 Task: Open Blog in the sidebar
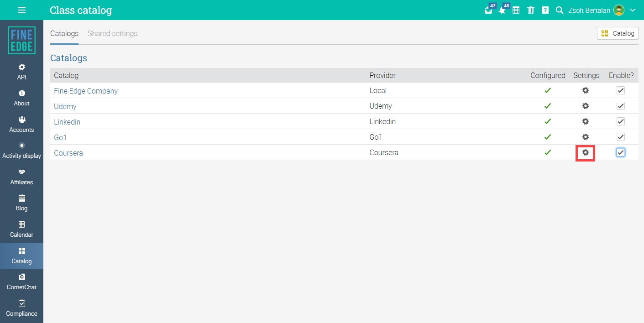point(21,203)
